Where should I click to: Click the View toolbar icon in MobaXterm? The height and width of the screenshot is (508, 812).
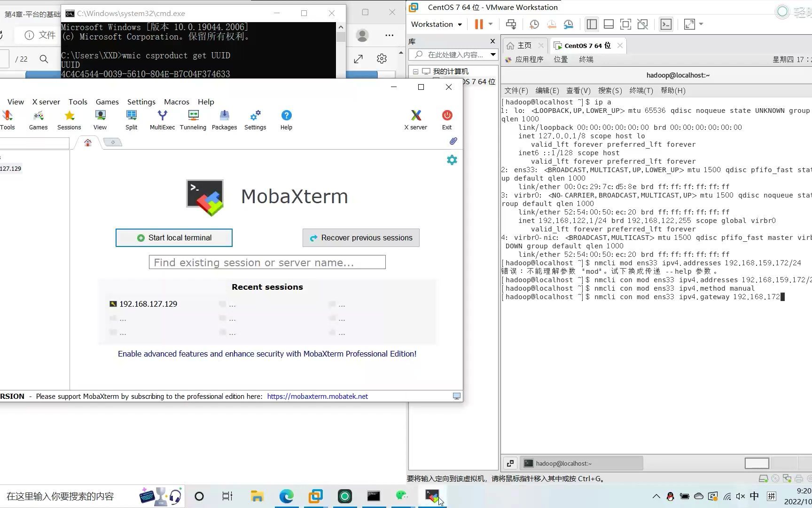pyautogui.click(x=100, y=120)
